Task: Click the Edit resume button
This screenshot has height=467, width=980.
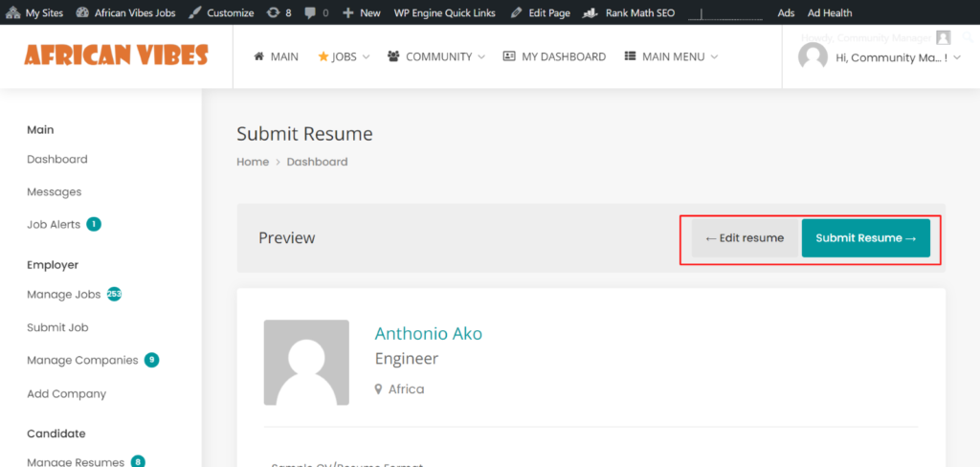Action: (x=745, y=237)
